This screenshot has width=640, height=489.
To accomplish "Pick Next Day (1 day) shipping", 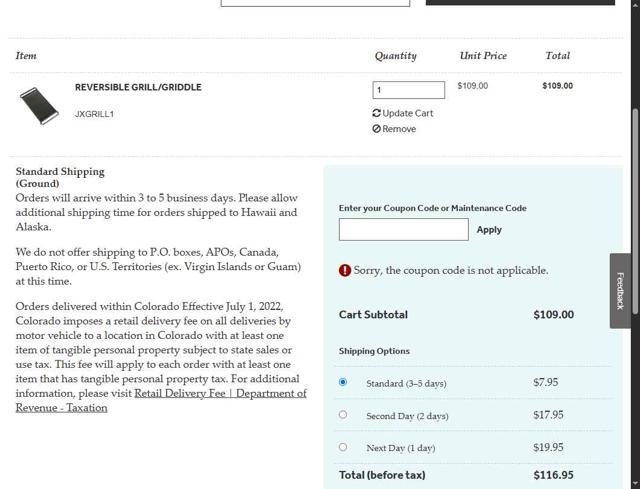I will (343, 447).
